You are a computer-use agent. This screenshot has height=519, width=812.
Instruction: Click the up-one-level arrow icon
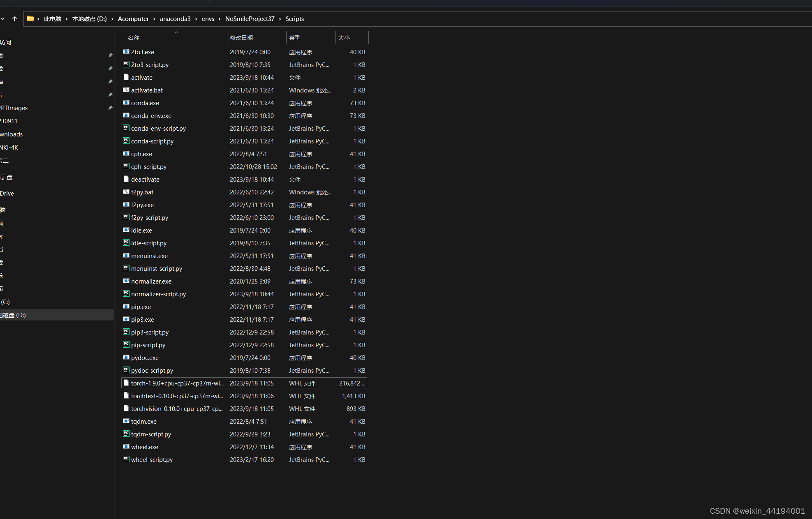14,19
